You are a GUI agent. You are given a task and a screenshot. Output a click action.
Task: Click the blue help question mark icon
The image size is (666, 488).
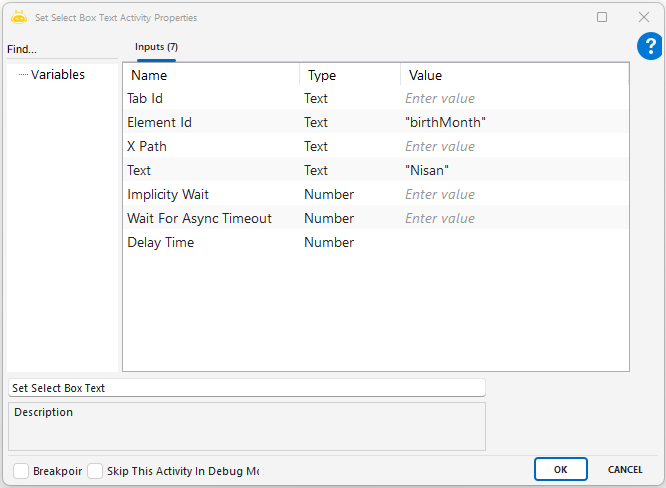[649, 46]
